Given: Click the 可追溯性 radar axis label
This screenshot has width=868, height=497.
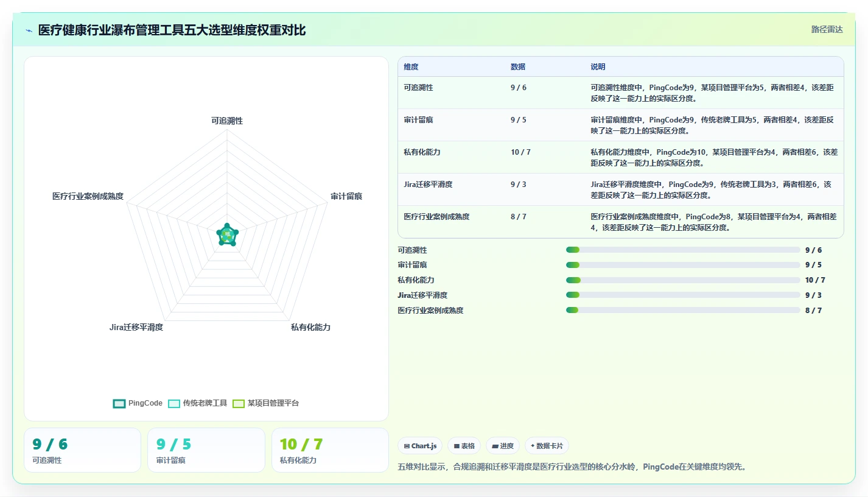Looking at the screenshot, I should click(x=227, y=121).
